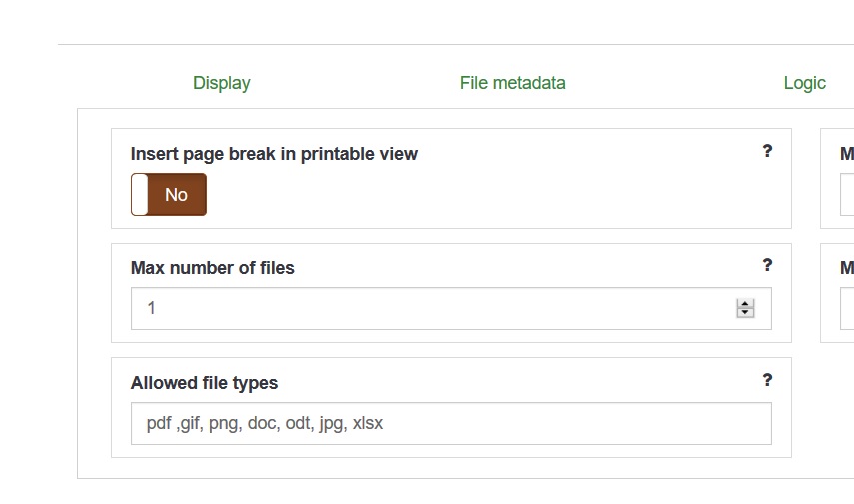Switch to the Display tab
This screenshot has width=854, height=504.
pos(221,83)
